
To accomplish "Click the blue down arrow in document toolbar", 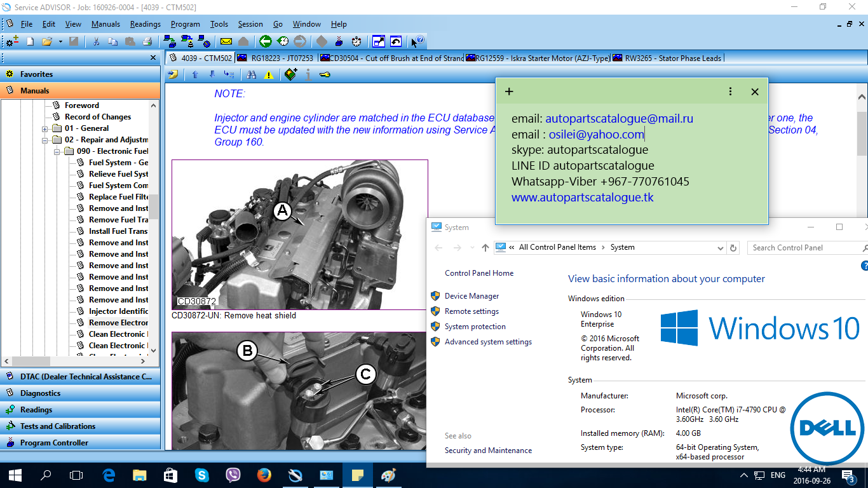I will pyautogui.click(x=212, y=75).
